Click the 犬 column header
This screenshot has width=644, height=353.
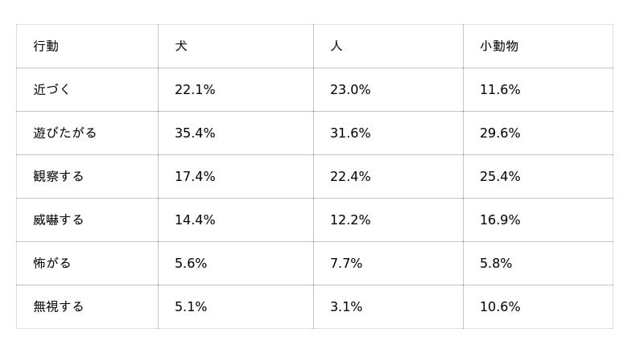coord(181,47)
